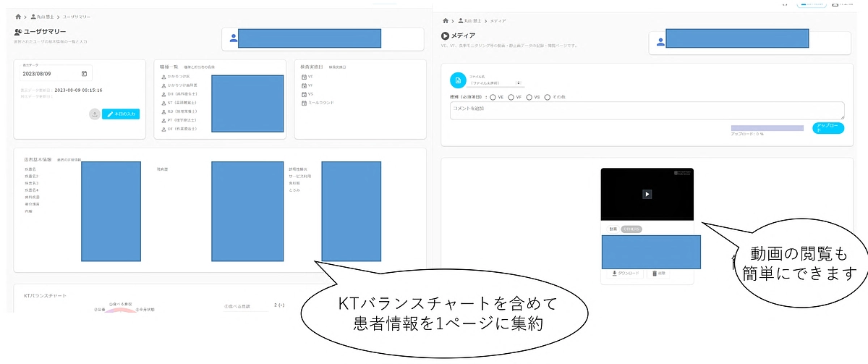
Task: Click the コメントを追加 comment text area
Action: coord(647,111)
